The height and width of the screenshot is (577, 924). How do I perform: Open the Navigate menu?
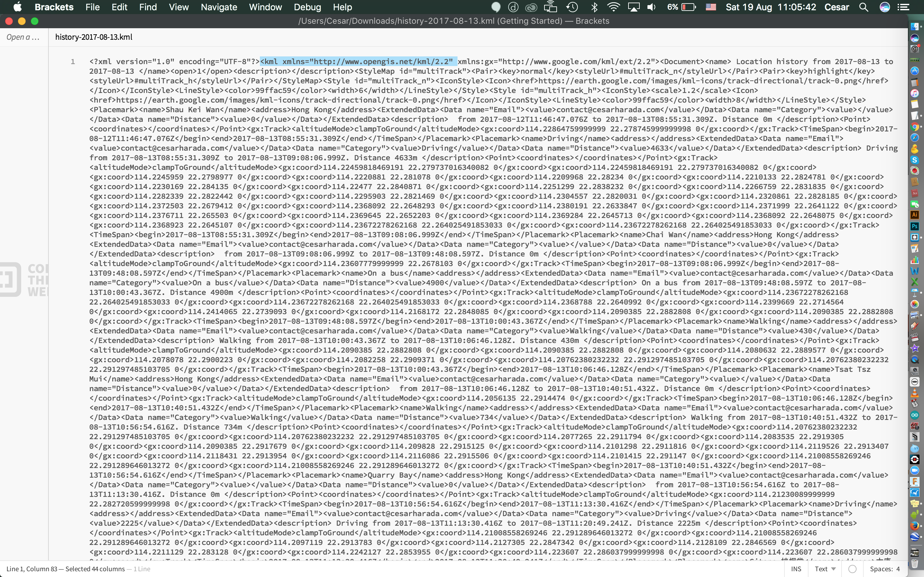(219, 7)
